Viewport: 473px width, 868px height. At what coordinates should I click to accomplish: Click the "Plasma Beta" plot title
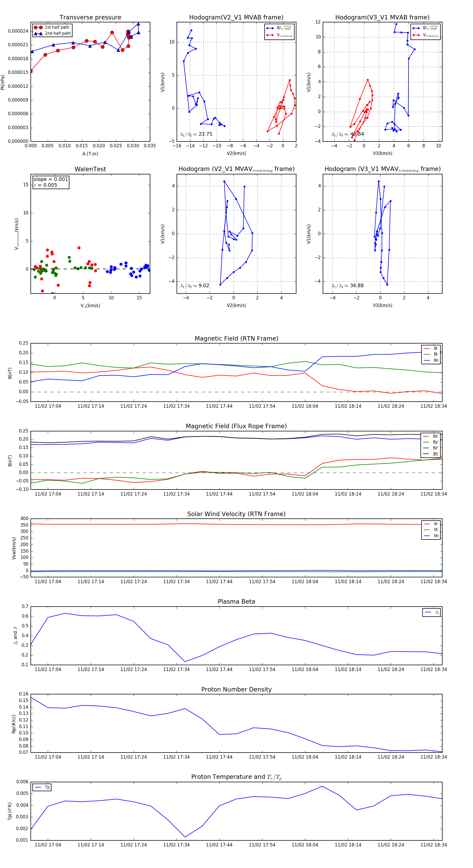236,602
